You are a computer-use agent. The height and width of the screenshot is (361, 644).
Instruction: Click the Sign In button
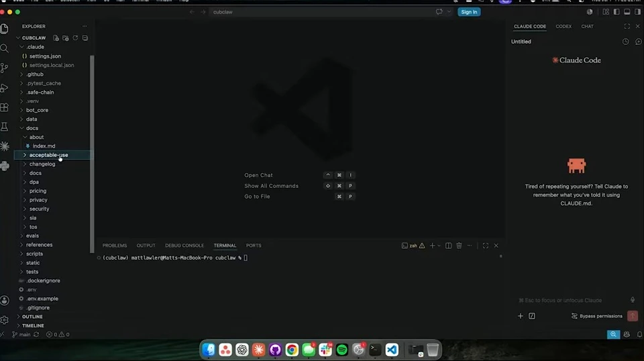(x=469, y=12)
